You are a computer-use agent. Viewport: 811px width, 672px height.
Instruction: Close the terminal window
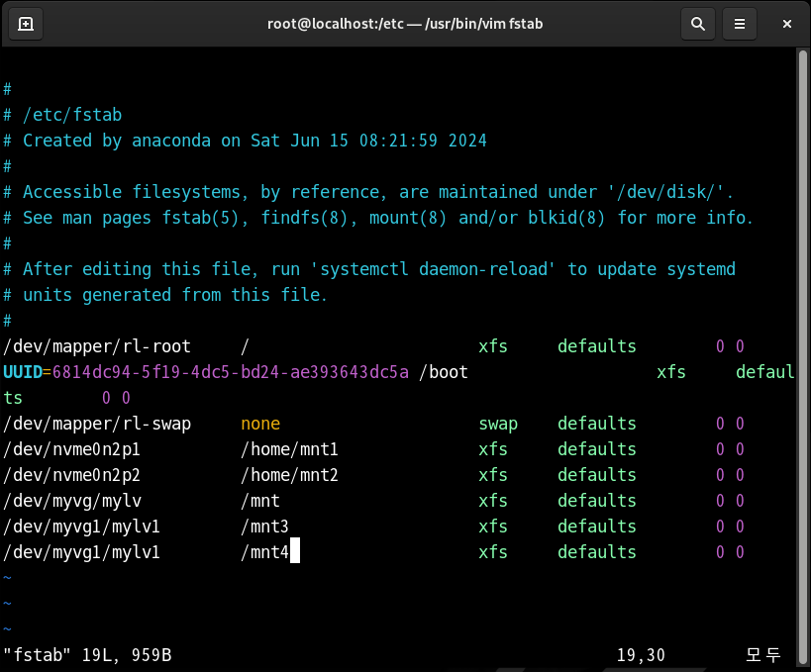(786, 24)
